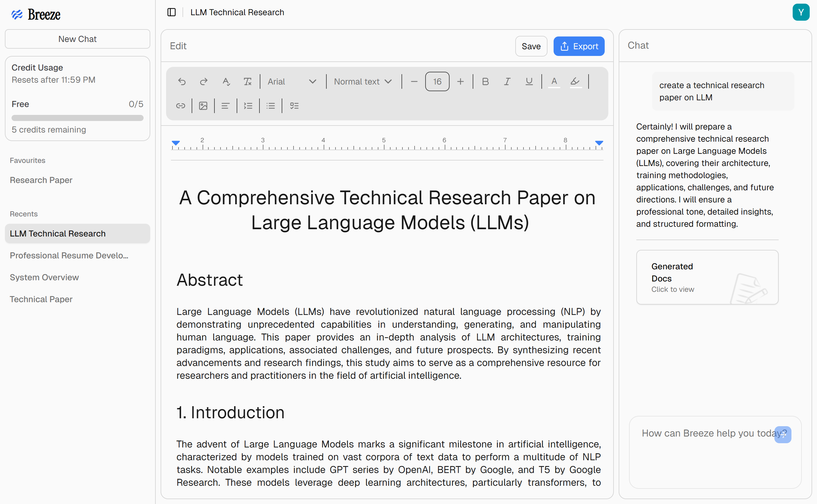The height and width of the screenshot is (504, 817).
Task: Open the Generated Docs card
Action: (x=707, y=277)
